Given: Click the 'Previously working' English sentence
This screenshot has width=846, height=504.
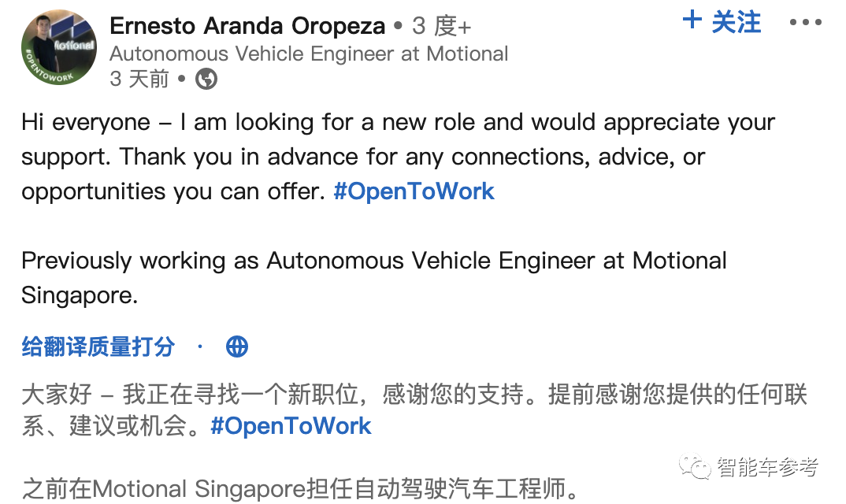Looking at the screenshot, I should (374, 261).
